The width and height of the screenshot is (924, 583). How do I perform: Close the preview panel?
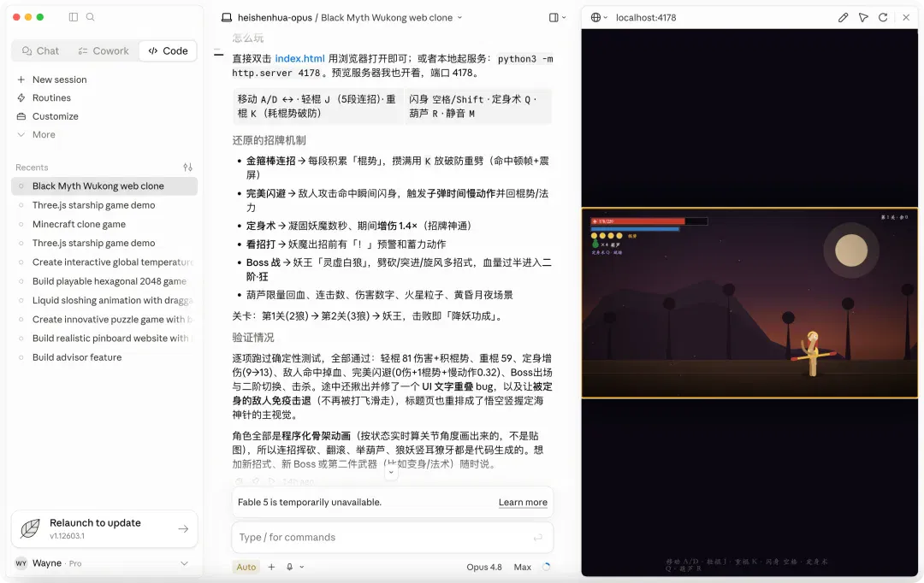point(906,18)
